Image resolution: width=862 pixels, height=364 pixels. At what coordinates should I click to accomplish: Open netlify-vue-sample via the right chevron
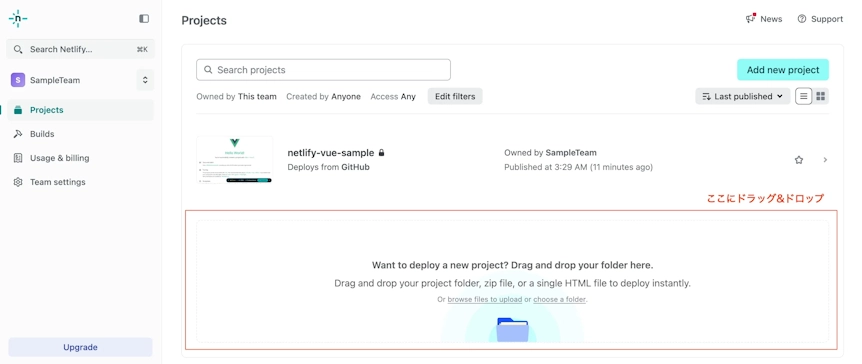click(x=825, y=160)
